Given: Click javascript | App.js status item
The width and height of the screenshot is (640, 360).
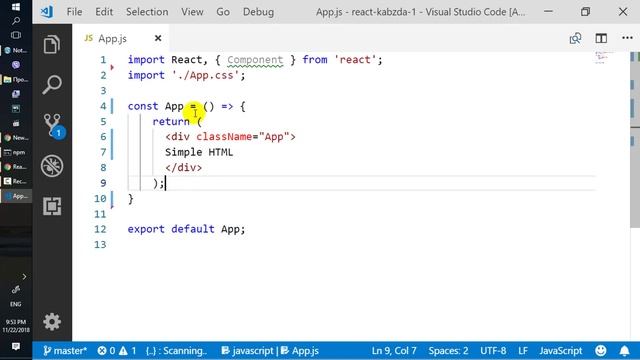Looking at the screenshot, I should click(x=270, y=351).
